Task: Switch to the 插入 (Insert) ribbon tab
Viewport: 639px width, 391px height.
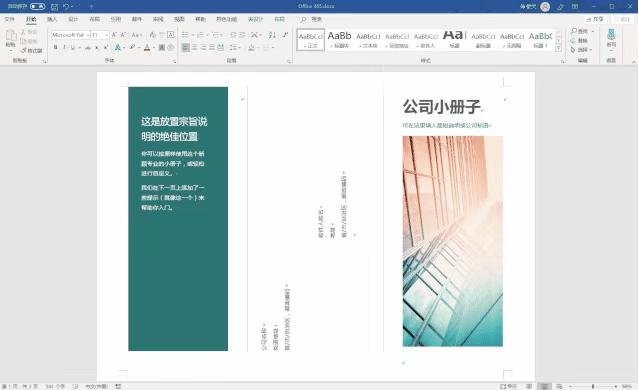Action: tap(52, 19)
